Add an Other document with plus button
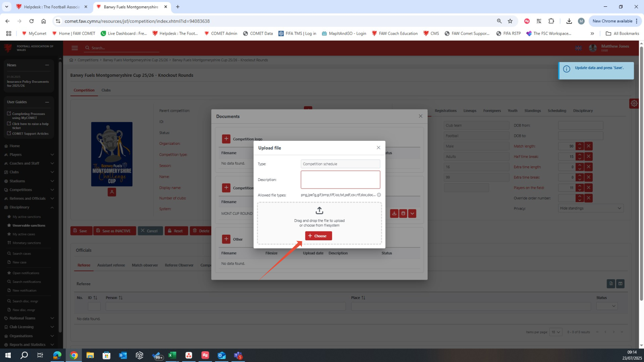644x362 pixels. 226,239
